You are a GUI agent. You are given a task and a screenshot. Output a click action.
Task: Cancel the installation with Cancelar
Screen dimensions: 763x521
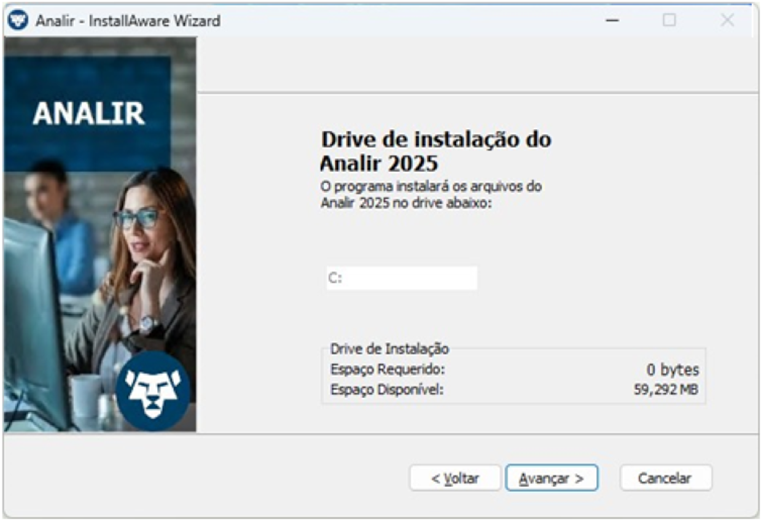[x=665, y=478]
